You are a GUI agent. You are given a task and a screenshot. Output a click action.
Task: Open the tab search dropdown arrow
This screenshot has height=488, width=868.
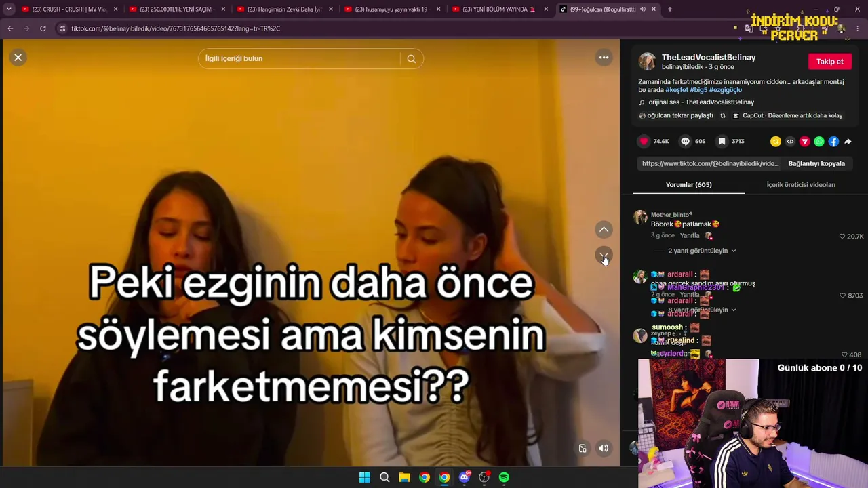tap(9, 9)
